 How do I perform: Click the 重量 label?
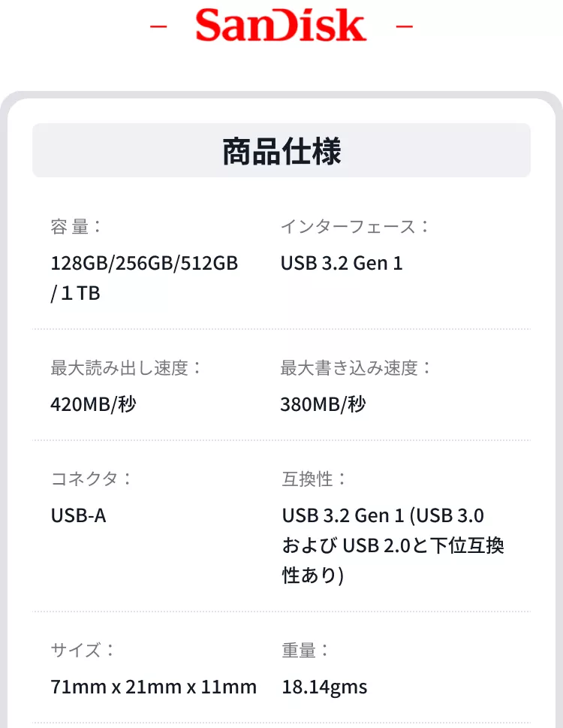pyautogui.click(x=306, y=650)
